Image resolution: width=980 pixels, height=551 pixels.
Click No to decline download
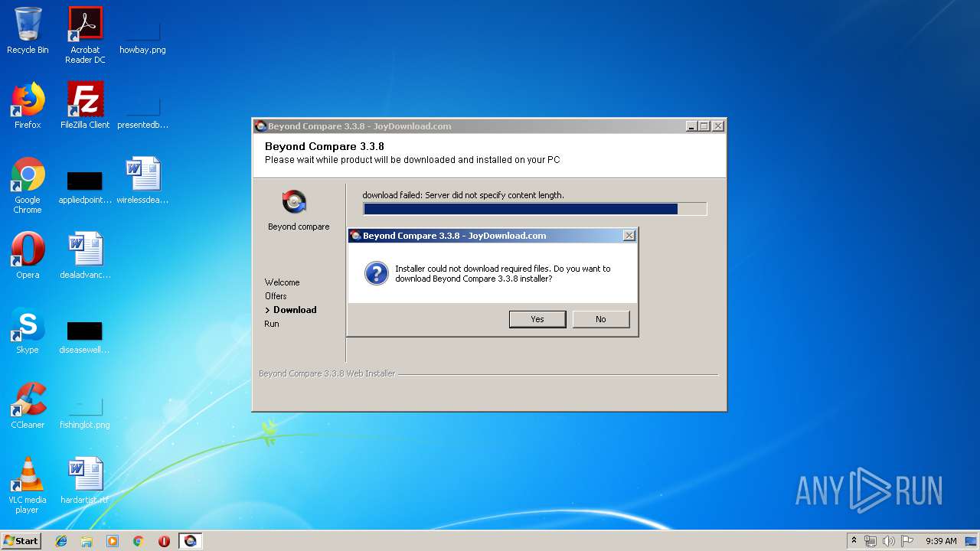pyautogui.click(x=601, y=319)
